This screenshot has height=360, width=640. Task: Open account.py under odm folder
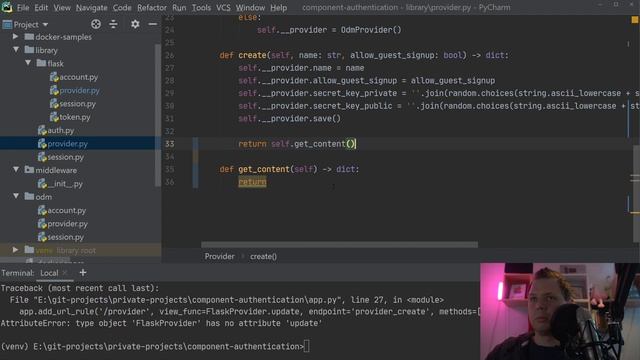(x=67, y=211)
